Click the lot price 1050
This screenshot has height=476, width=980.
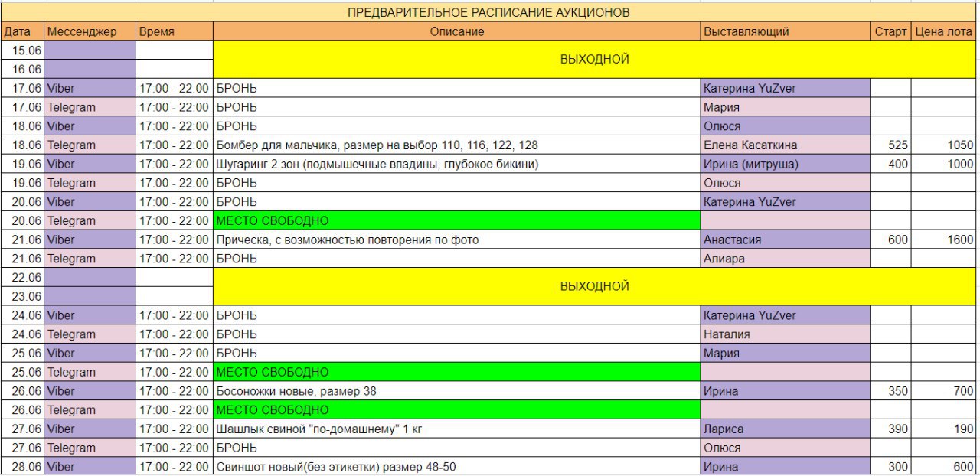944,145
